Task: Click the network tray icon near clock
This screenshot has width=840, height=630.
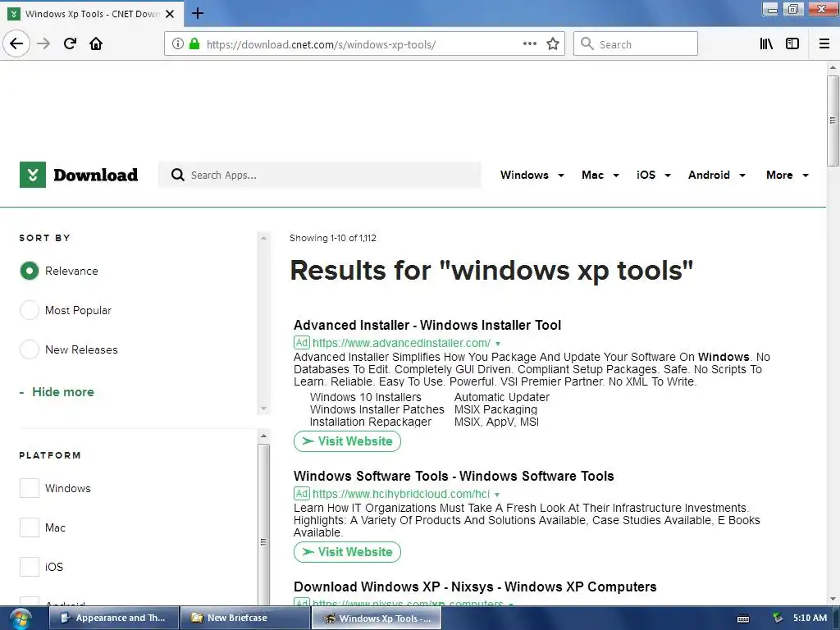Action: click(x=778, y=618)
